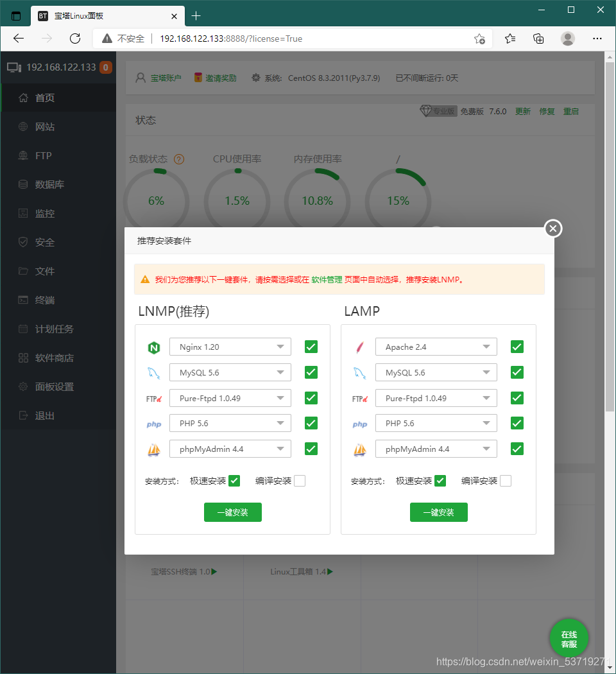
Task: Click the system gear icon beside 系统
Action: (255, 78)
